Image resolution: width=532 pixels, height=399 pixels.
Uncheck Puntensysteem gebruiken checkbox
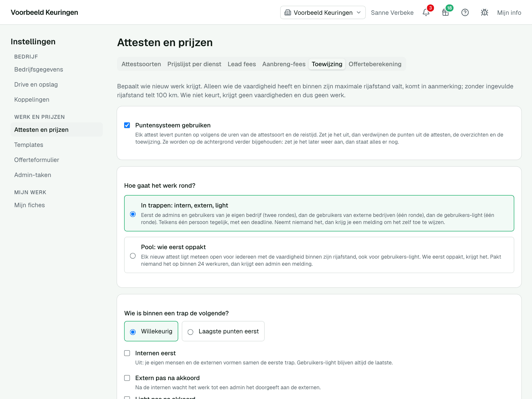point(127,125)
